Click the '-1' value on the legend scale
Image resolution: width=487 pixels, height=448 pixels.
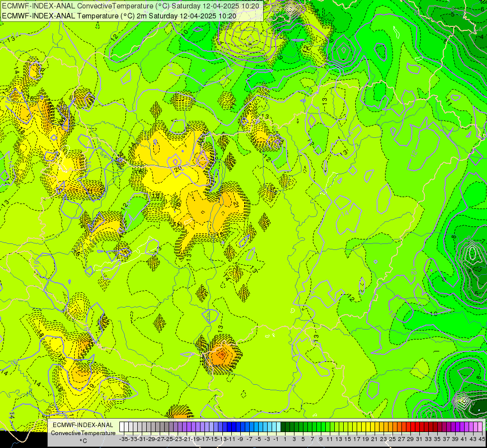click(x=276, y=439)
